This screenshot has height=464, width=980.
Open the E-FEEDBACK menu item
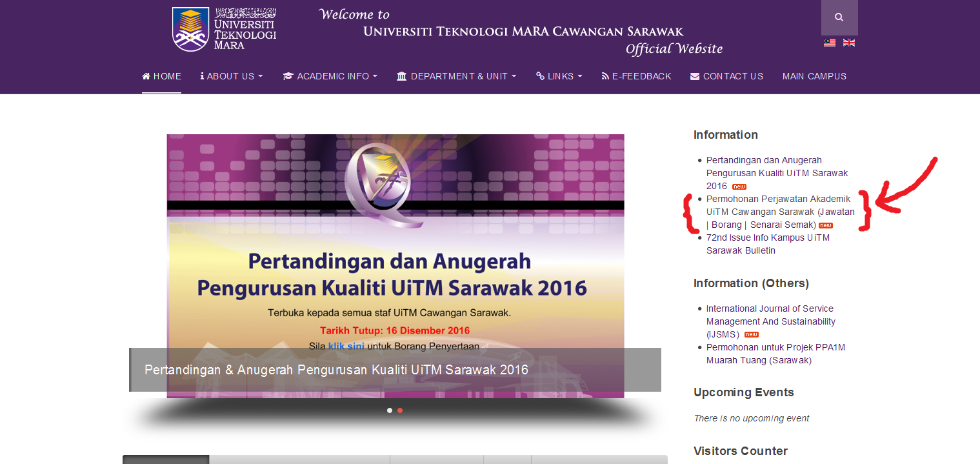pos(636,76)
